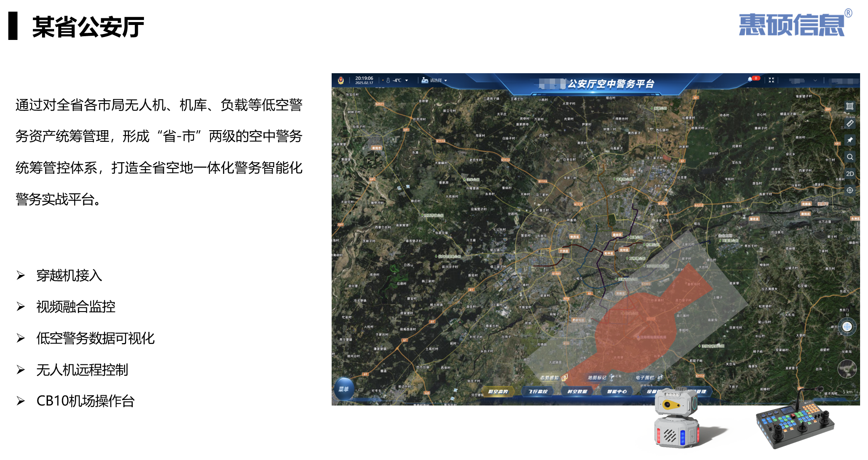Activate the ruler distance measure tool

click(850, 124)
